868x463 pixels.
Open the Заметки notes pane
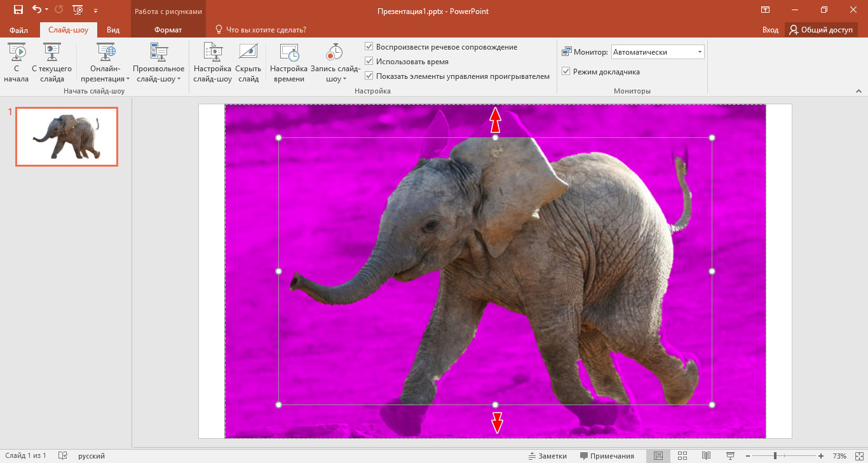click(547, 456)
